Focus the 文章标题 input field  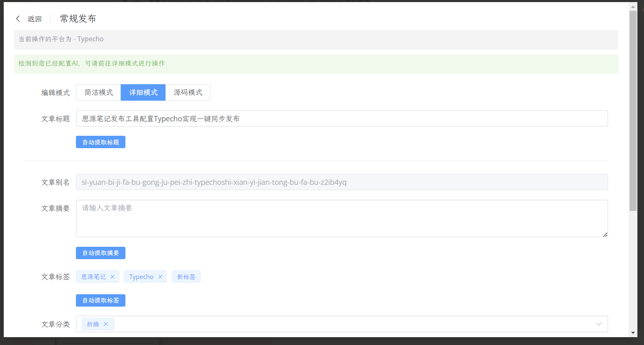342,118
